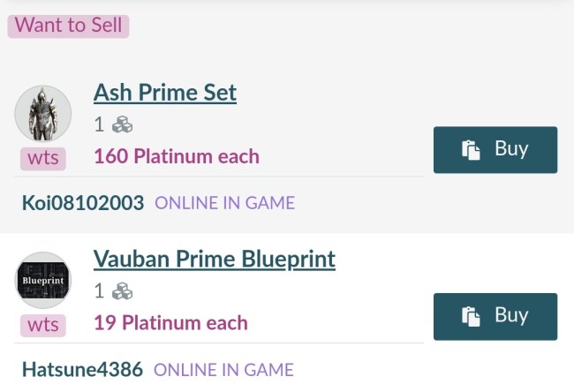The height and width of the screenshot is (392, 574).
Task: Click the 19 Platinum each price
Action: 170,322
